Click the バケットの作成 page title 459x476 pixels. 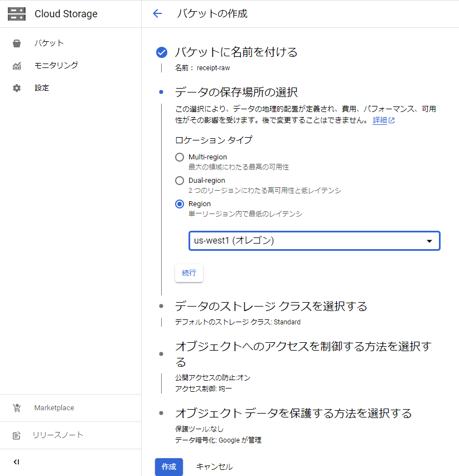click(x=212, y=14)
